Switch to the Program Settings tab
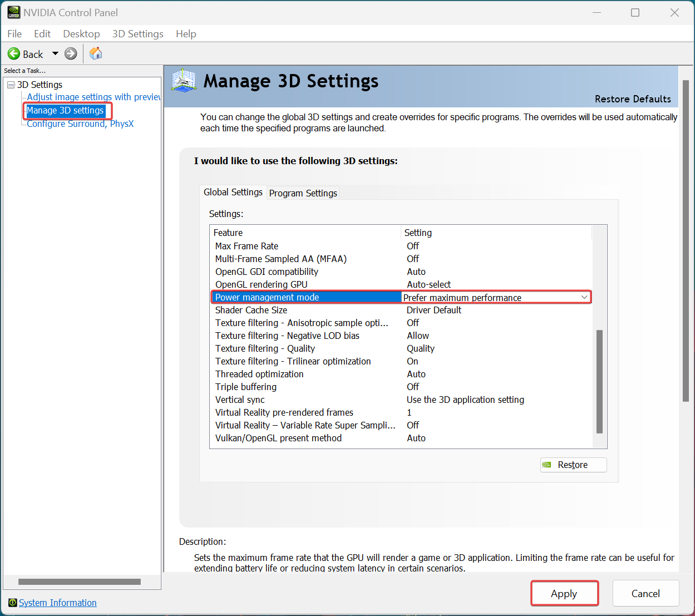The width and height of the screenshot is (695, 616). pyautogui.click(x=303, y=193)
